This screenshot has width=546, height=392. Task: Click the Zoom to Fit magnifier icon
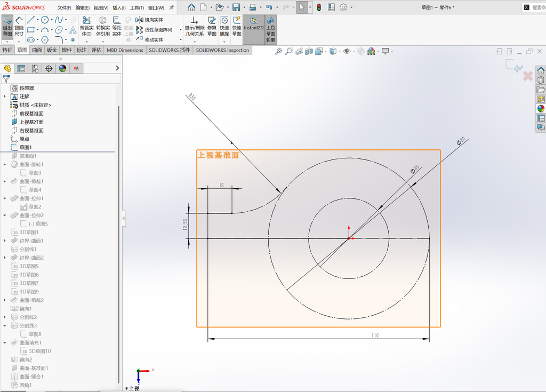[278, 52]
